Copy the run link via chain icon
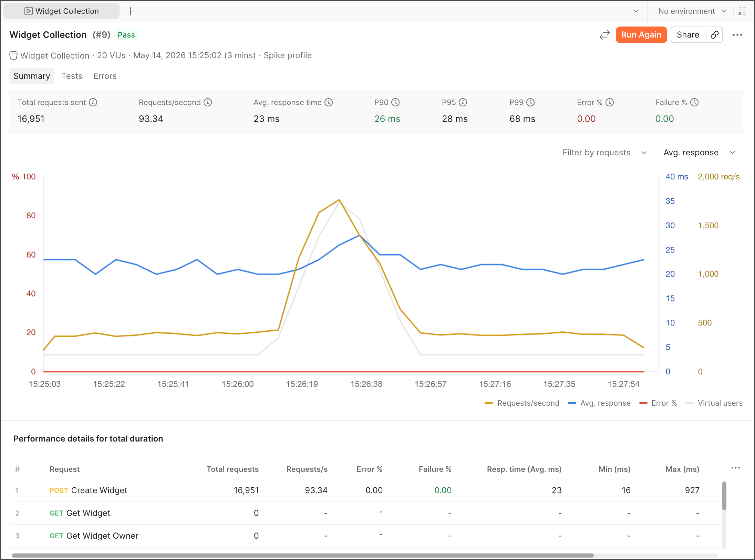The height and width of the screenshot is (560, 755). 715,35
